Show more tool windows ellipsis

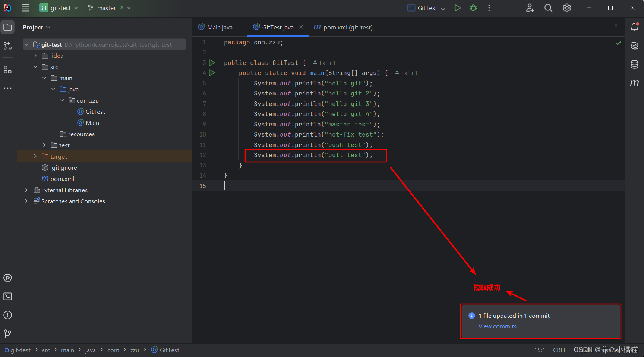point(7,88)
